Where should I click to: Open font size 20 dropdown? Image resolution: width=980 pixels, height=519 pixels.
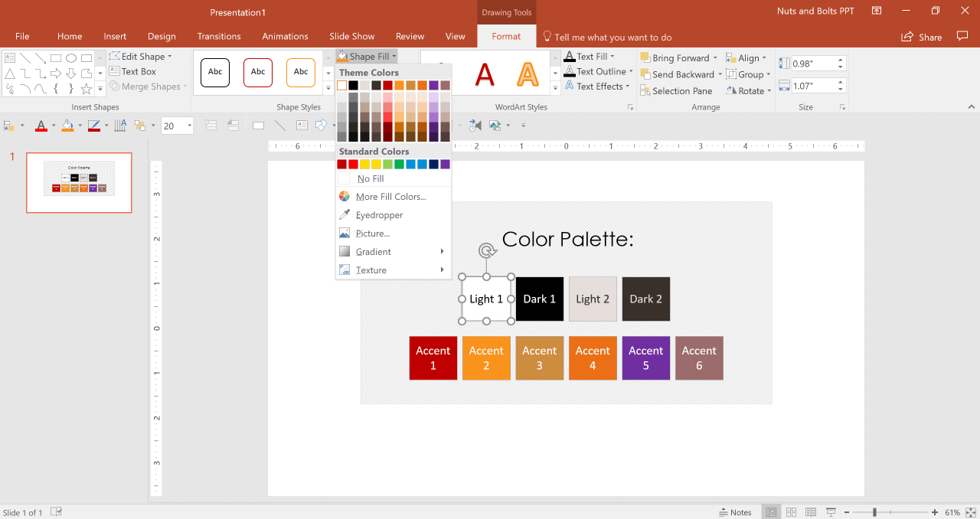pyautogui.click(x=188, y=126)
